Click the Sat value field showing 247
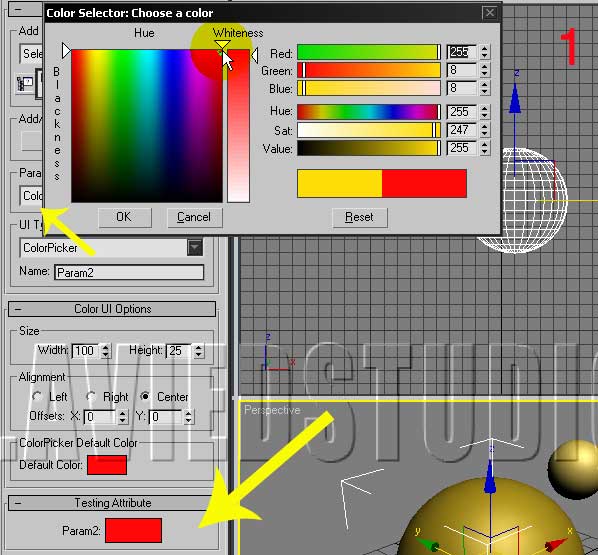This screenshot has height=555, width=598. [461, 130]
